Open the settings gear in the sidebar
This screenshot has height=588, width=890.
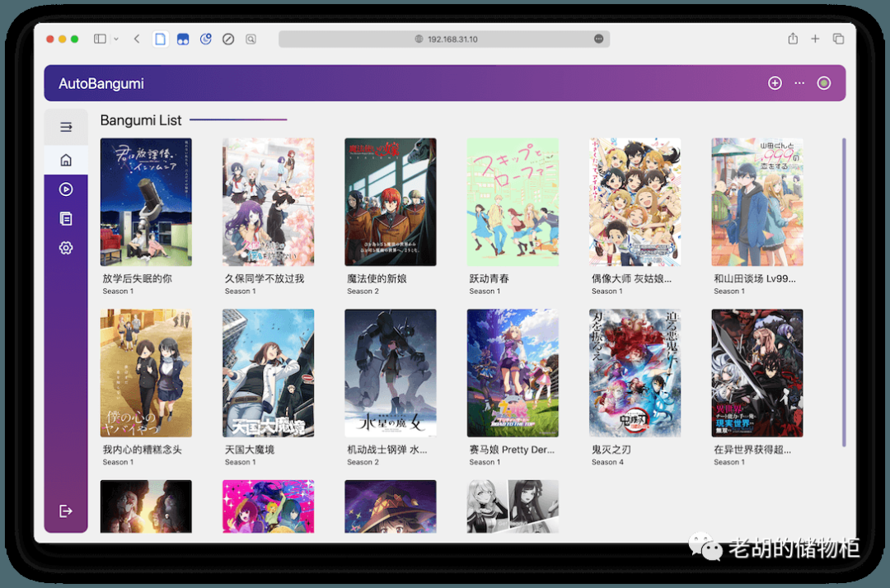[x=66, y=248]
